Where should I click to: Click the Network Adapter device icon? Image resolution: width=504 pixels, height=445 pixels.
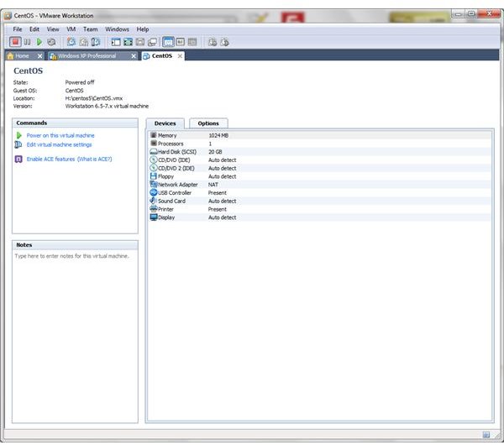click(154, 185)
